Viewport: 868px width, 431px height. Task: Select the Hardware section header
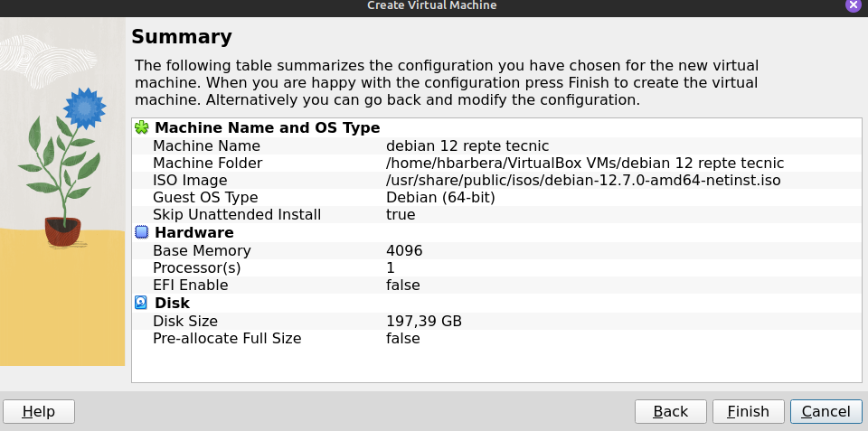pyautogui.click(x=194, y=232)
